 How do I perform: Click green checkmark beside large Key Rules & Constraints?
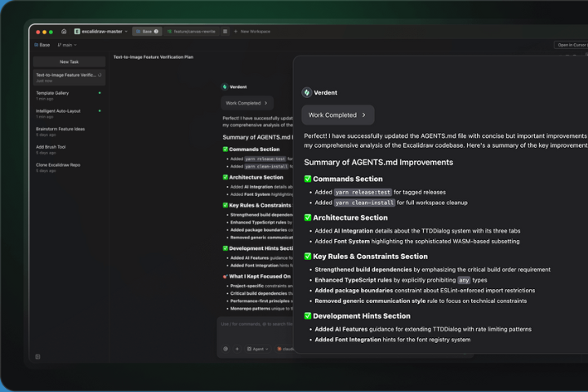click(308, 256)
